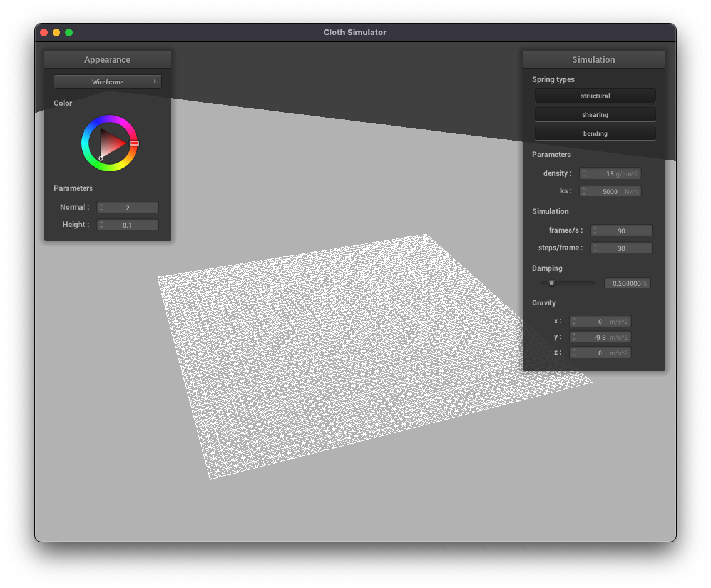The height and width of the screenshot is (588, 711).
Task: Click the 'Color' label
Action: point(63,103)
